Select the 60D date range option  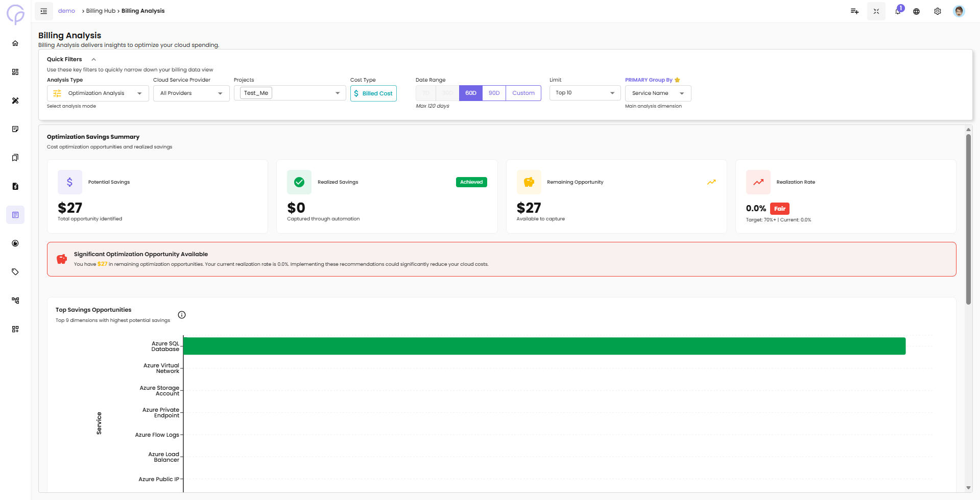[471, 93]
